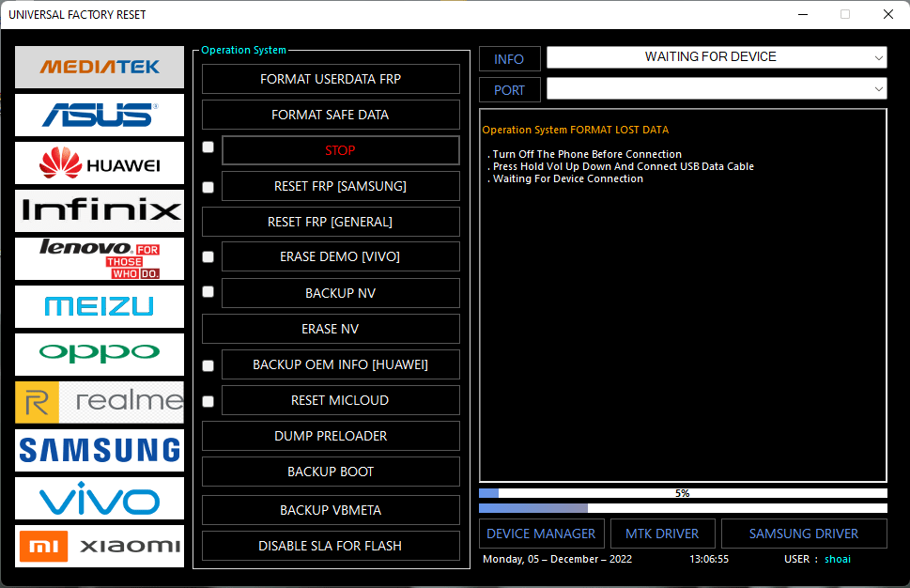Launch the DEVICE MANAGER
The height and width of the screenshot is (588, 910).
tap(541, 533)
